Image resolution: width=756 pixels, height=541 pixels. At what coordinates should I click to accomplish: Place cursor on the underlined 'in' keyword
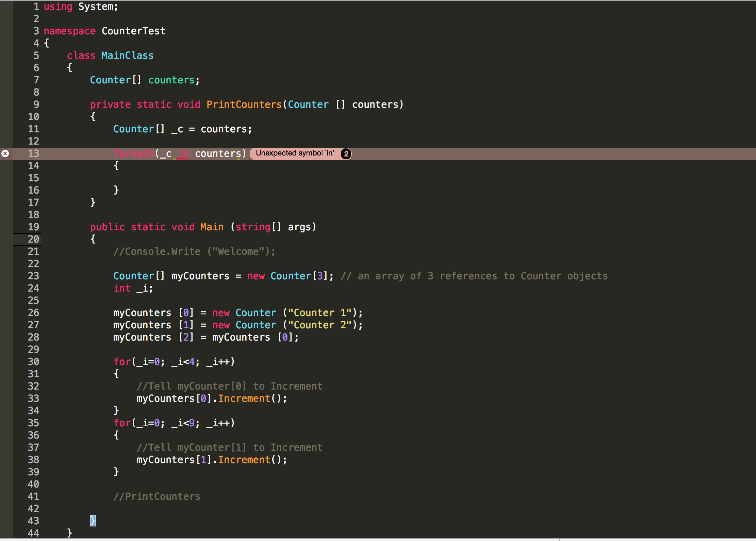[183, 153]
